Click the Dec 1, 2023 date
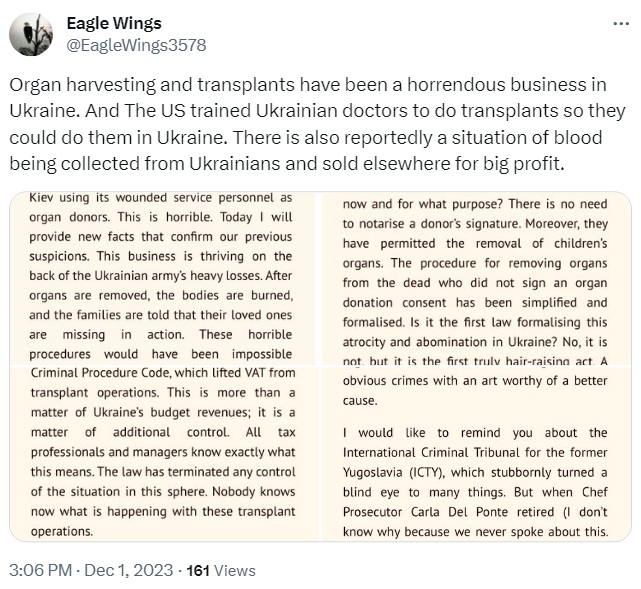Screen dimensions: 641x589 (129, 570)
